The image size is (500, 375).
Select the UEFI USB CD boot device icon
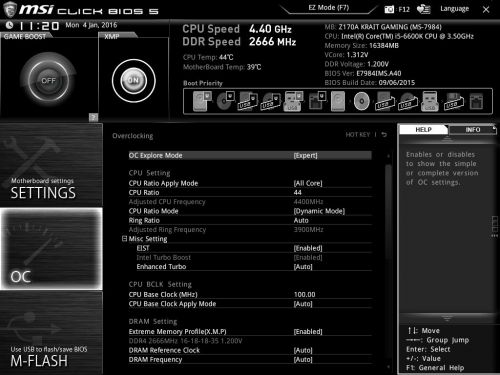tap(271, 102)
